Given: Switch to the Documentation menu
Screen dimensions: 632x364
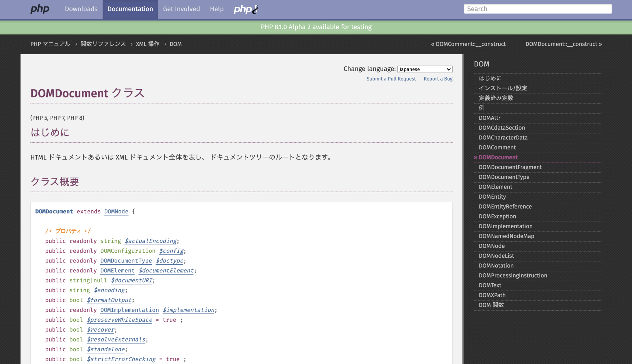Looking at the screenshot, I should pos(130,9).
